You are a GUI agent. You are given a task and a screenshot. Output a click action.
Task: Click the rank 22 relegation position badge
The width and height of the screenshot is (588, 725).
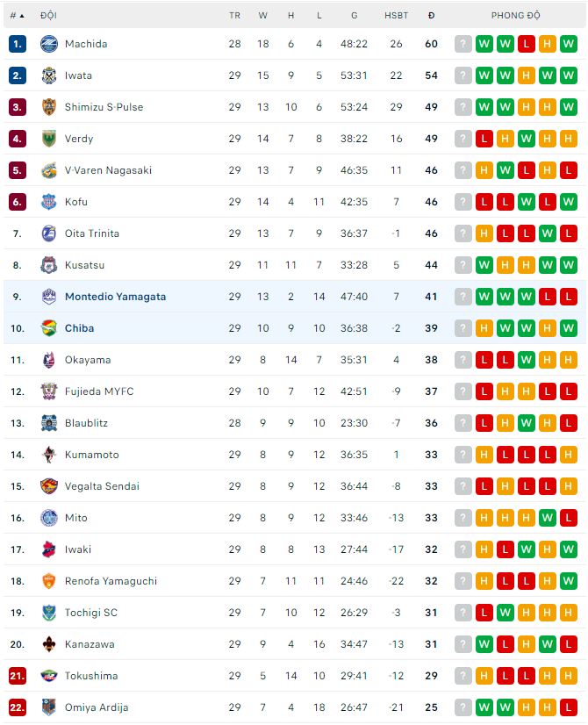pyautogui.click(x=18, y=707)
